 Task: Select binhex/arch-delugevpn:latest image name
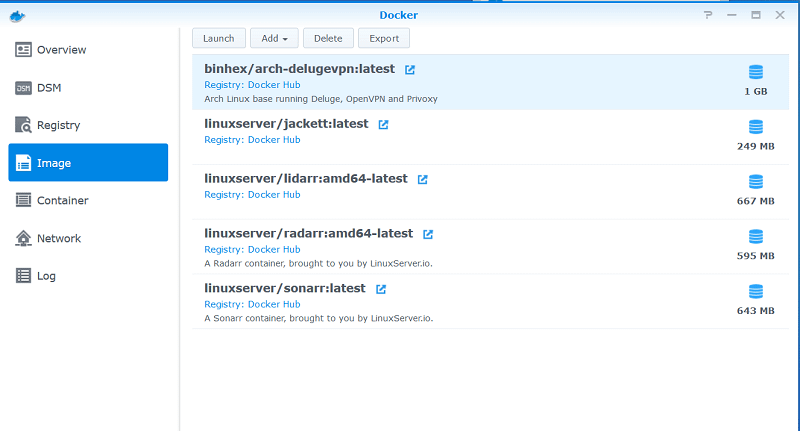[x=299, y=69]
